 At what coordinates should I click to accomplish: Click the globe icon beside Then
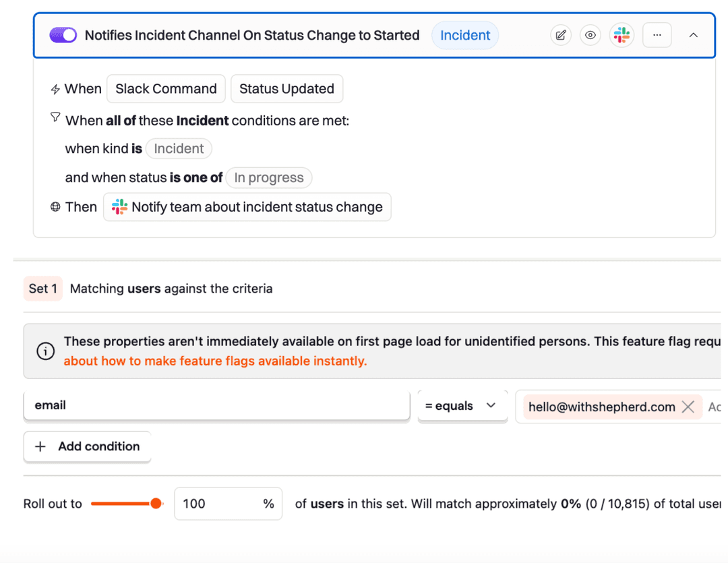pos(55,208)
